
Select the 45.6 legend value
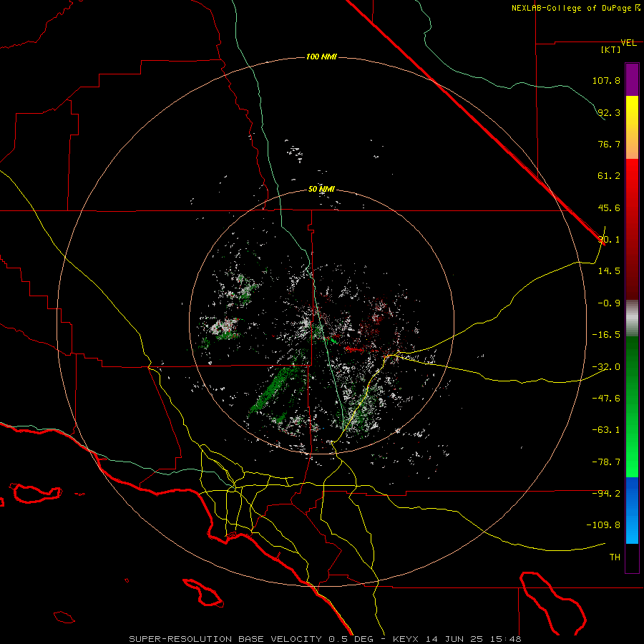[x=609, y=208]
